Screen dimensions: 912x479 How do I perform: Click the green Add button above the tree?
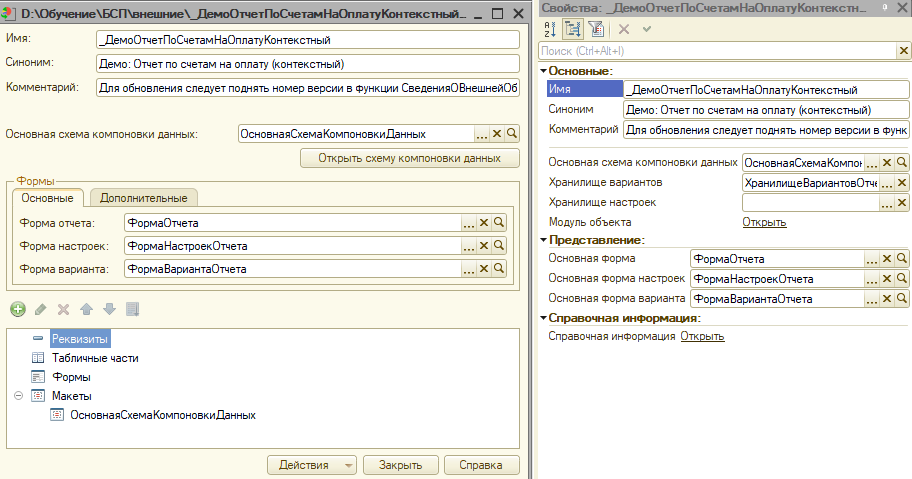coord(17,309)
